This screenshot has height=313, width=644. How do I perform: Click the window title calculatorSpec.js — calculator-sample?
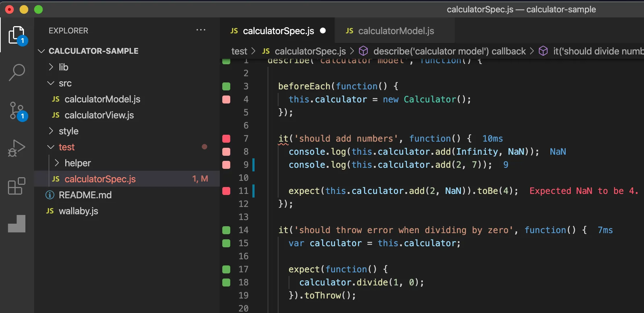pyautogui.click(x=521, y=9)
